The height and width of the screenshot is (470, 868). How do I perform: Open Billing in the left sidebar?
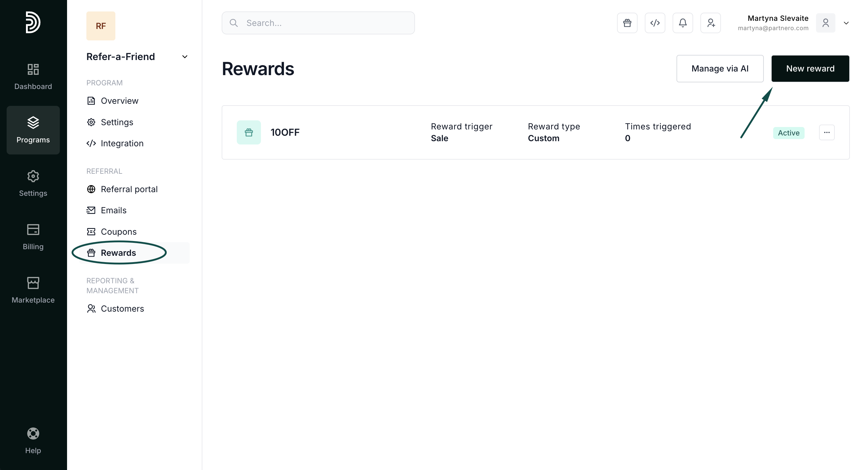click(x=33, y=237)
